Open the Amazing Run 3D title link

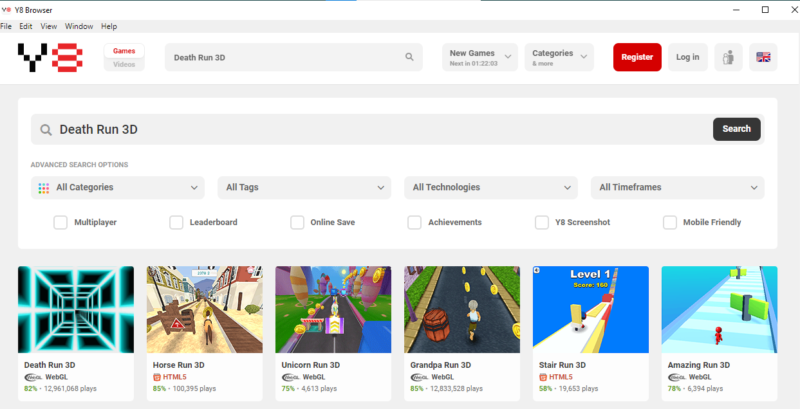click(699, 365)
